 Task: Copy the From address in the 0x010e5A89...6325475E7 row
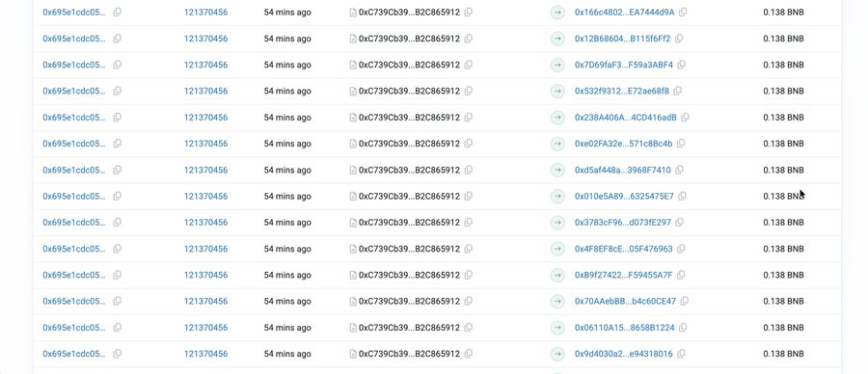point(469,196)
